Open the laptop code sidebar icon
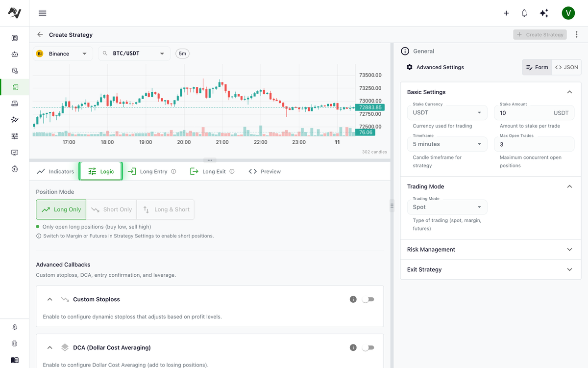 click(x=15, y=103)
